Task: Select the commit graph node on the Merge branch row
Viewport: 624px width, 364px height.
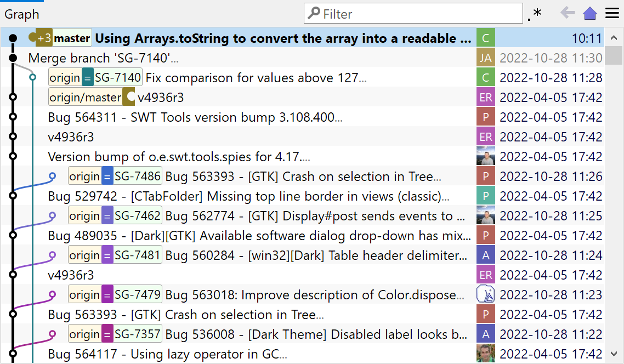Action: tap(13, 58)
